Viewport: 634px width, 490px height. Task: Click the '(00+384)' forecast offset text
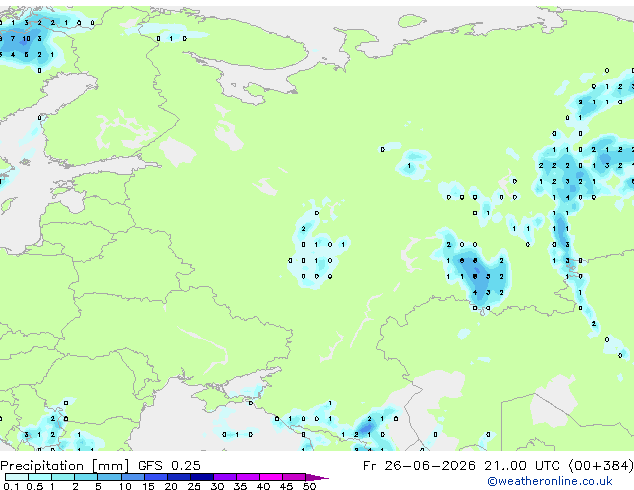[601, 466]
